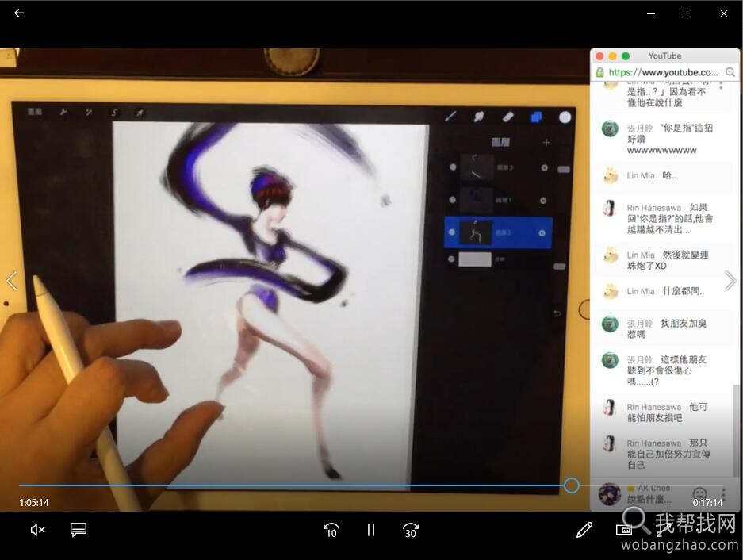Open Procreate magic wand Adjustments
This screenshot has height=560, width=743.
(x=89, y=113)
